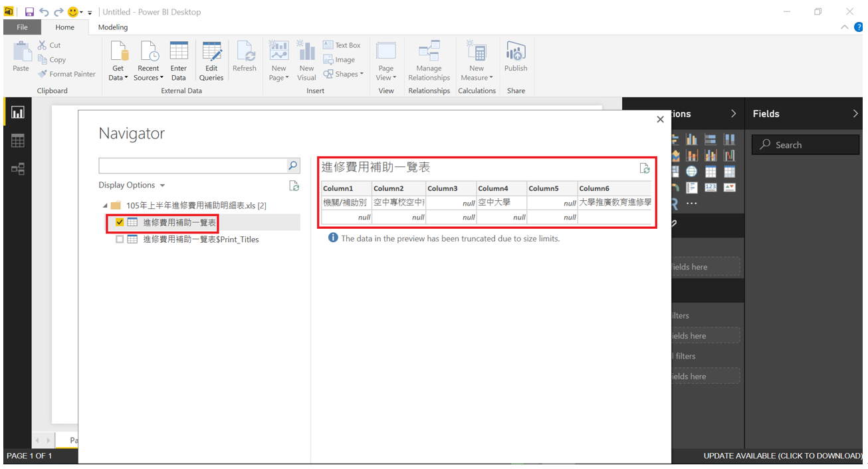Insert an Image

click(339, 60)
